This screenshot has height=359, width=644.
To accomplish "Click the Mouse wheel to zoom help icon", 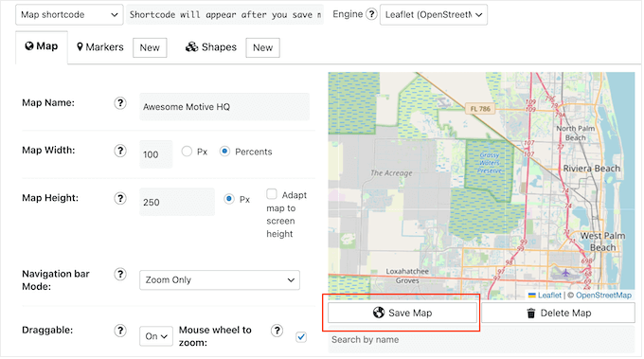I will [277, 331].
